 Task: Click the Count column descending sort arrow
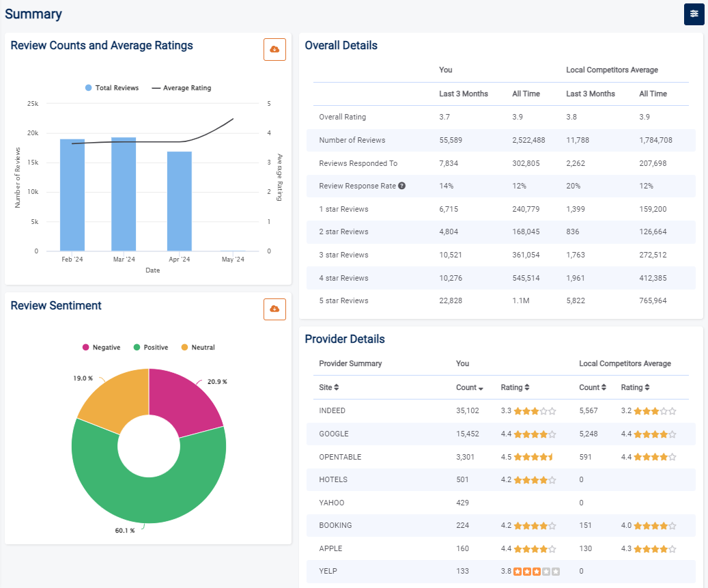pos(481,388)
